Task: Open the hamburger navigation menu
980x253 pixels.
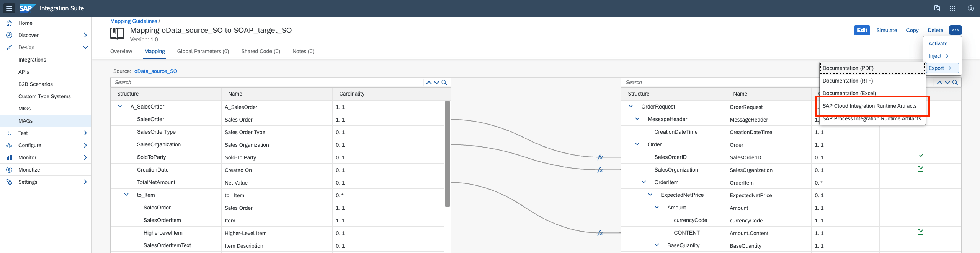Action: tap(9, 8)
